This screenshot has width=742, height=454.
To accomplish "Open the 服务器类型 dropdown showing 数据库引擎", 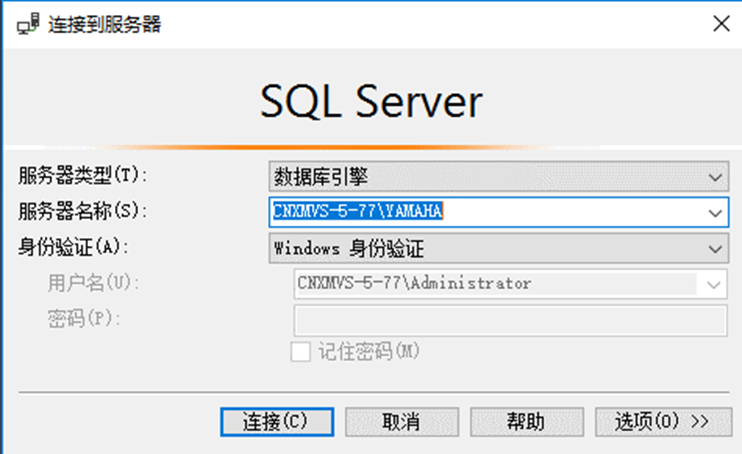I will (498, 177).
